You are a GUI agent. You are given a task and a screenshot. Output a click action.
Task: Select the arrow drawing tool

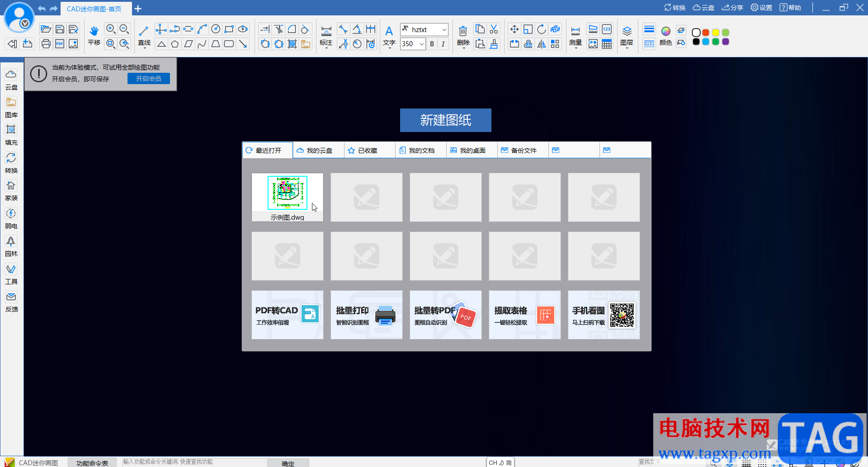click(x=243, y=44)
